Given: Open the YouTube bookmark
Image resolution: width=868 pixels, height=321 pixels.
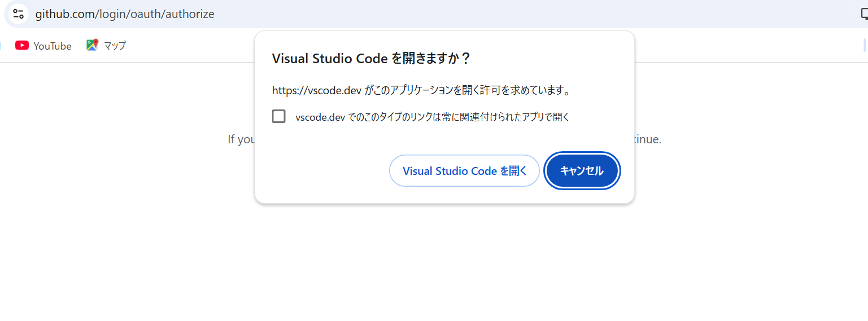Looking at the screenshot, I should 43,46.
